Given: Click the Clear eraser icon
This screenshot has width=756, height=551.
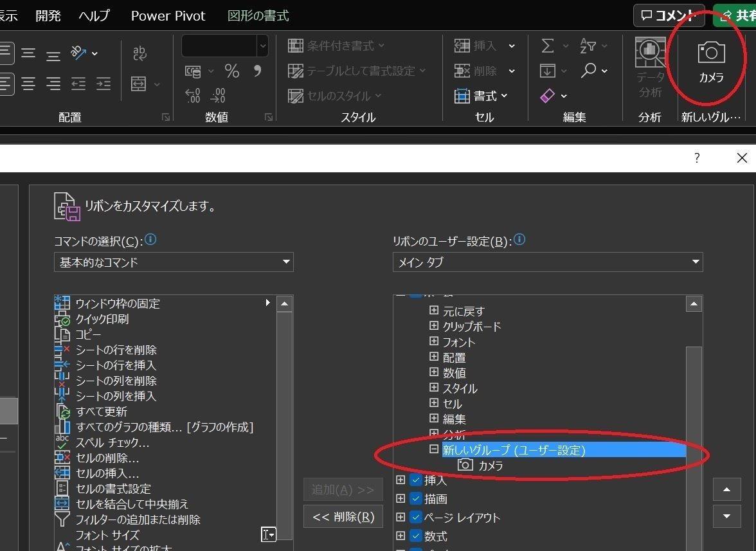Looking at the screenshot, I should (547, 95).
